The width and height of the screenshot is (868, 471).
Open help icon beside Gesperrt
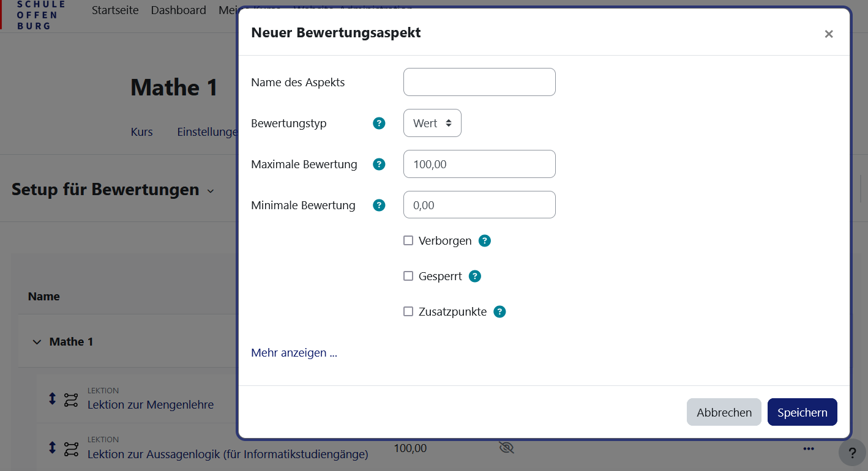pyautogui.click(x=475, y=276)
